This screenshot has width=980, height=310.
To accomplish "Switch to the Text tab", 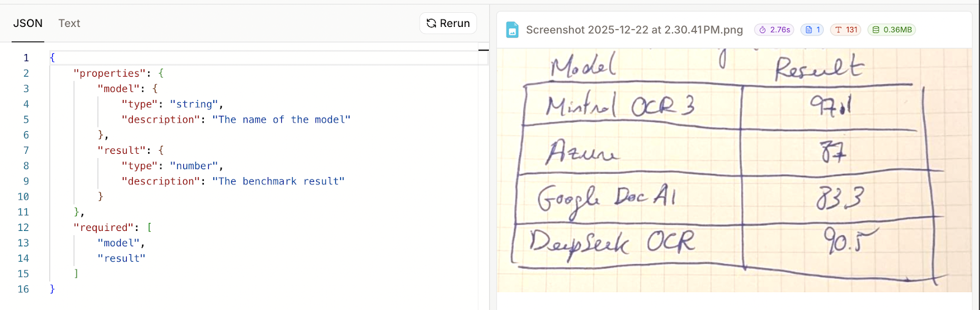I will point(69,23).
